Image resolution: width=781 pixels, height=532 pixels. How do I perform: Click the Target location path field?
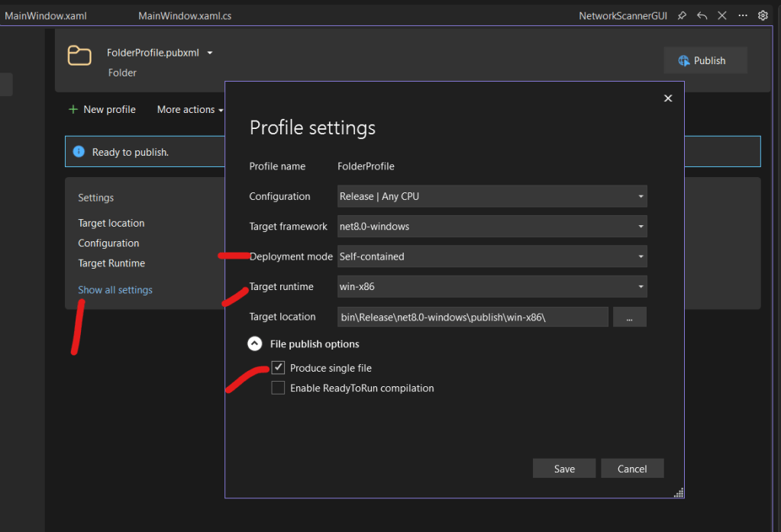pos(473,317)
